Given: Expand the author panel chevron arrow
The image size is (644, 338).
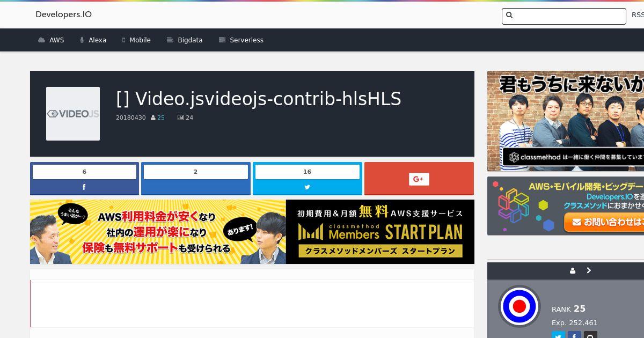Looking at the screenshot, I should click(589, 270).
